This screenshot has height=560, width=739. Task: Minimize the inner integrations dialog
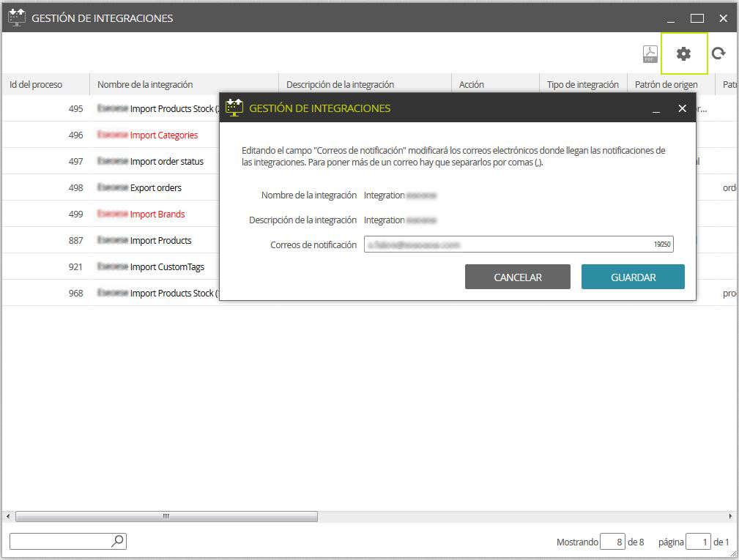coord(656,109)
